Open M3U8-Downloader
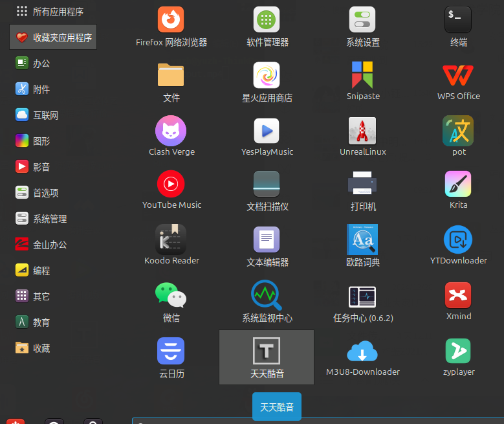 coord(362,358)
